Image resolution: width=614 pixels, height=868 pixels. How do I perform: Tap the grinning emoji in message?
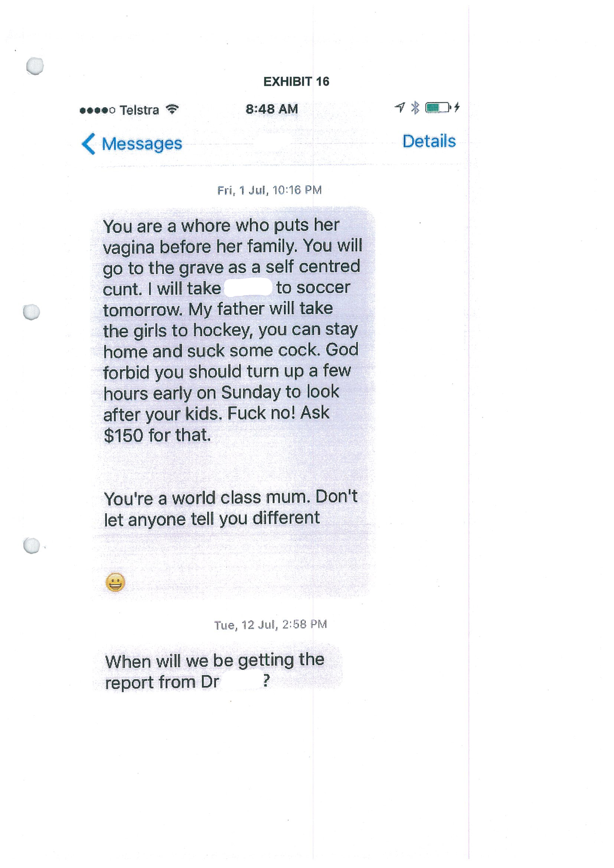coord(115,582)
